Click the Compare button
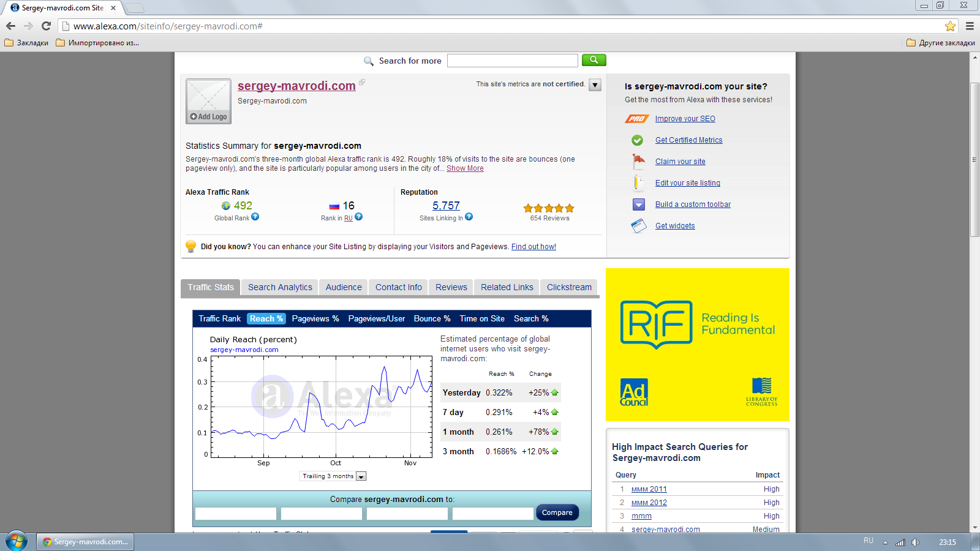 557,512
